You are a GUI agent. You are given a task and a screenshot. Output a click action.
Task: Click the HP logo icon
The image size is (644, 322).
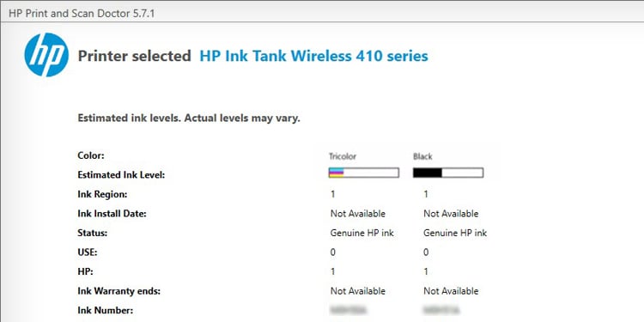coord(46,55)
